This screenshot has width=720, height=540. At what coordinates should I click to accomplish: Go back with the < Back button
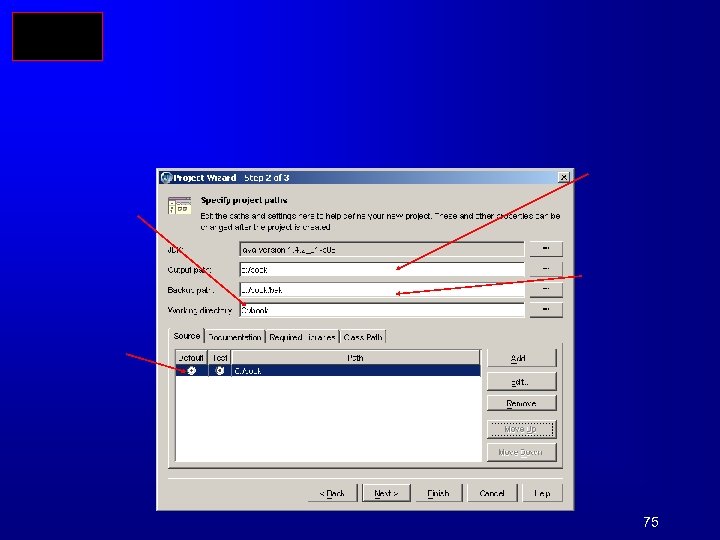pos(332,493)
